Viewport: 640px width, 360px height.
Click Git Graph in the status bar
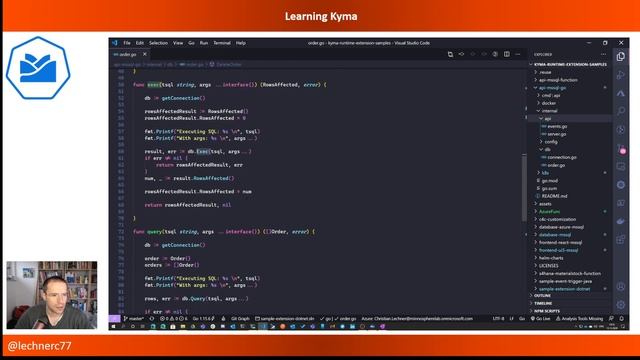pos(240,319)
